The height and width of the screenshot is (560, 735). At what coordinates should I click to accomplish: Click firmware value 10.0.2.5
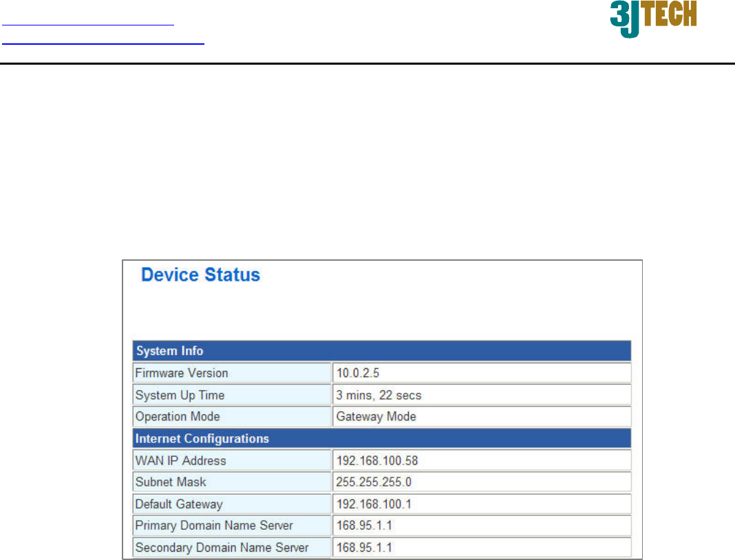coord(358,373)
